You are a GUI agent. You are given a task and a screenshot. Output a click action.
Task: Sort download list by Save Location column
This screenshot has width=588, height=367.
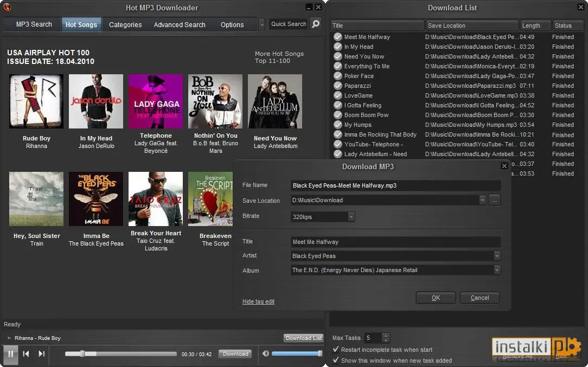coord(472,25)
